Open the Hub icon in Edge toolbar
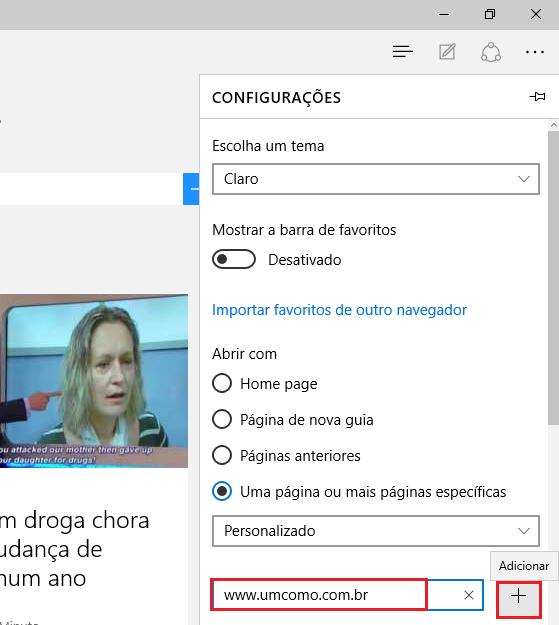The width and height of the screenshot is (559, 625). pos(402,52)
